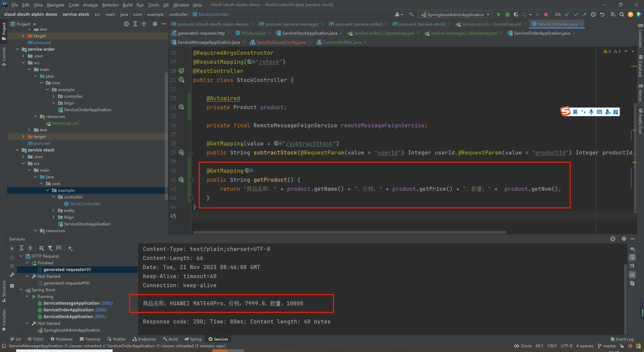Viewport: 644px width, 352px height.
Task: Open the Refactor menu
Action: coord(110,5)
